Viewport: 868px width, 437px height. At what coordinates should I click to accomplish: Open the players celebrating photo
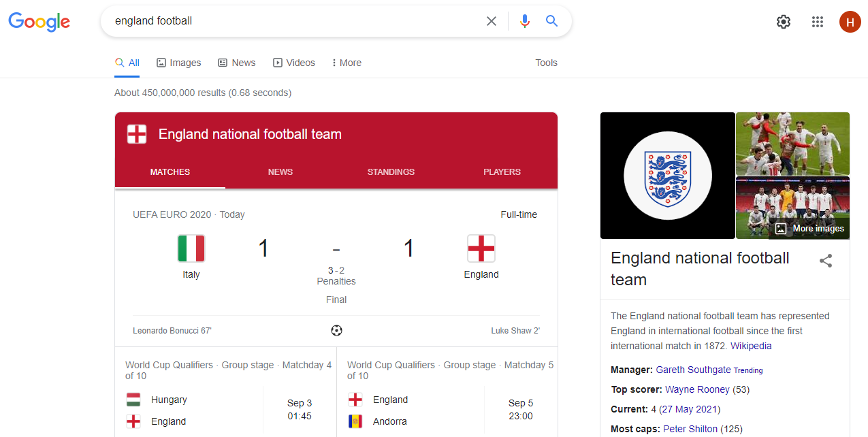(x=793, y=144)
